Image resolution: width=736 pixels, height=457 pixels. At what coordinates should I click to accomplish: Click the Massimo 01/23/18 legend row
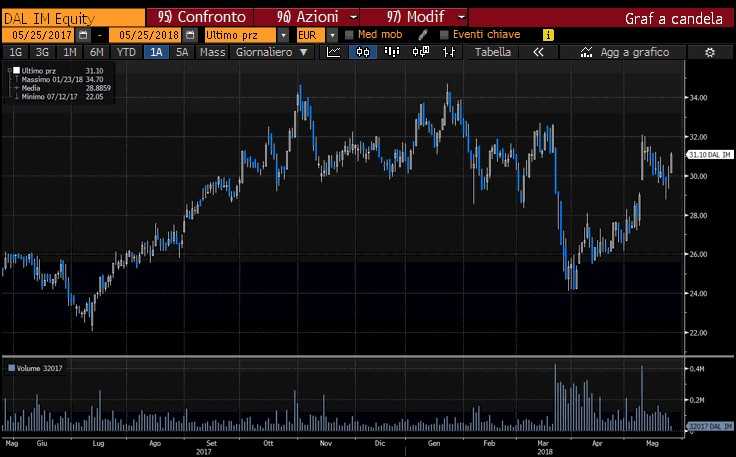(x=62, y=80)
